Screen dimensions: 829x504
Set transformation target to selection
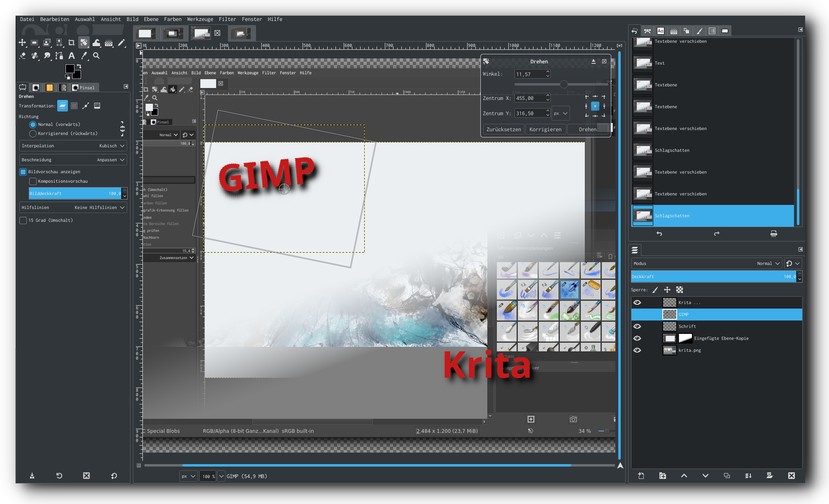[x=74, y=106]
